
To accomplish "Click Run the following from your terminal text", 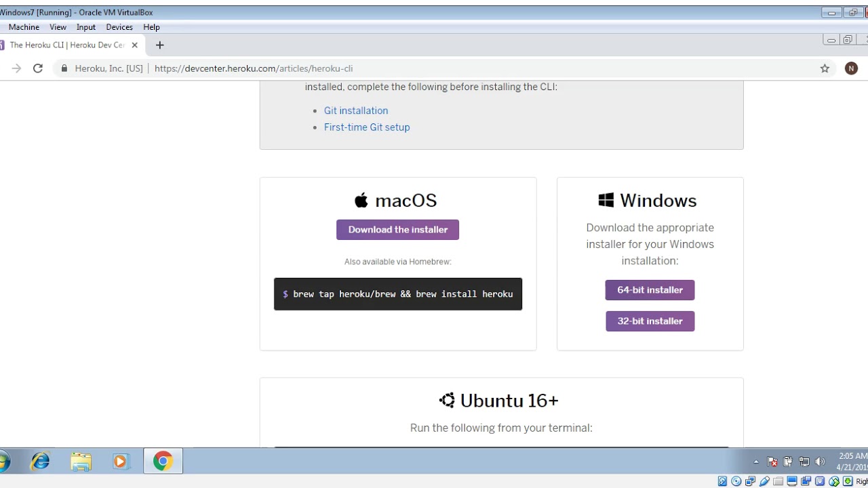I will (501, 428).
